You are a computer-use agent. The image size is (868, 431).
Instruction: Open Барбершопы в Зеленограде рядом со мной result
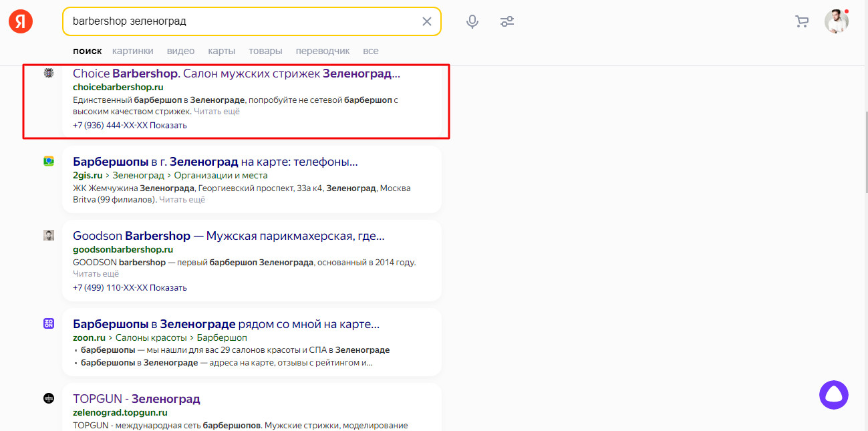226,324
